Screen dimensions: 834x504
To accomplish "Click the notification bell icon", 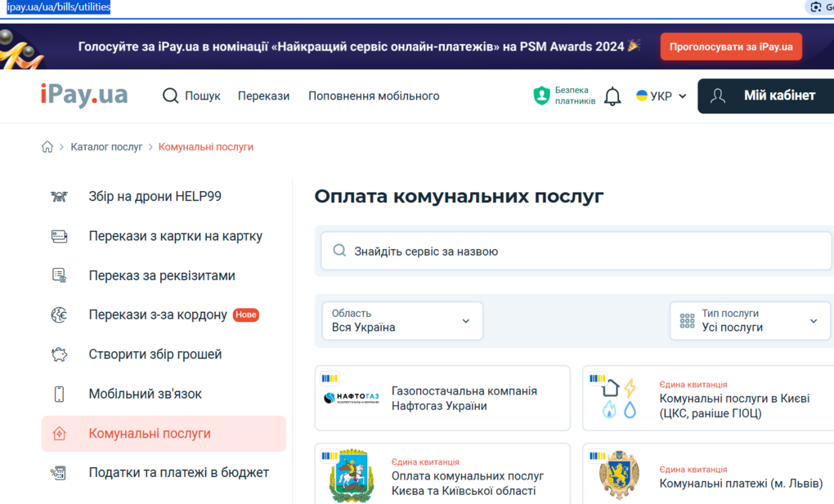I will [612, 96].
